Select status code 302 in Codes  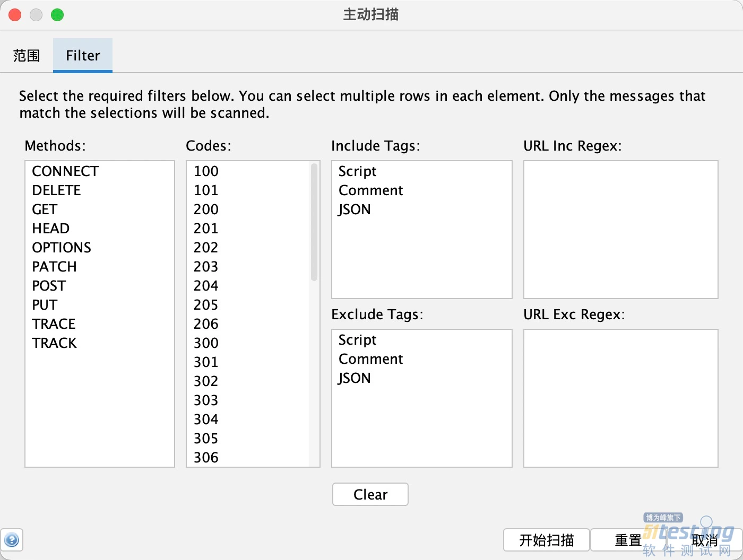(206, 381)
